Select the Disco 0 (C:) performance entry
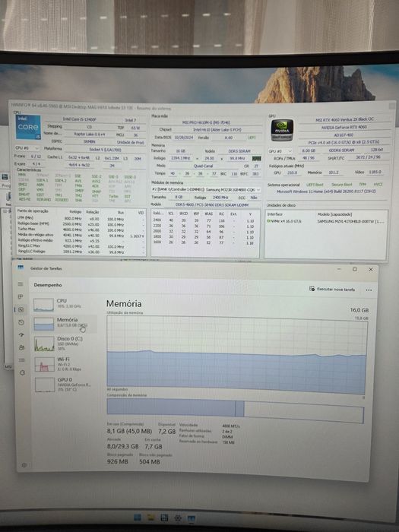The width and height of the screenshot is (399, 532). click(x=65, y=343)
